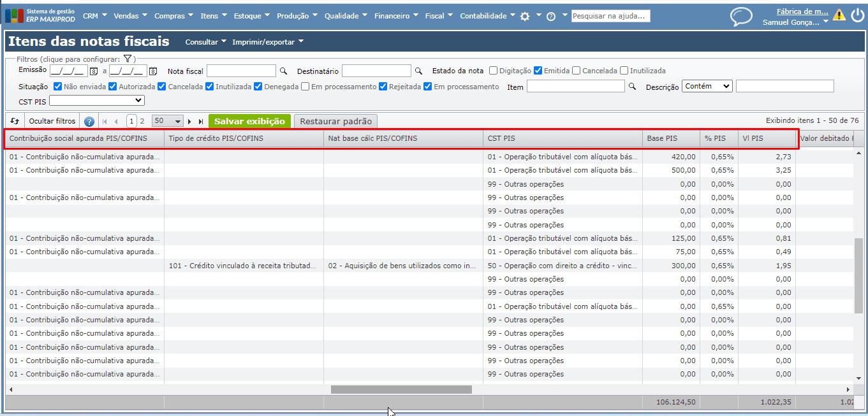The image size is (868, 416).
Task: Go to the next page of results
Action: tap(189, 121)
